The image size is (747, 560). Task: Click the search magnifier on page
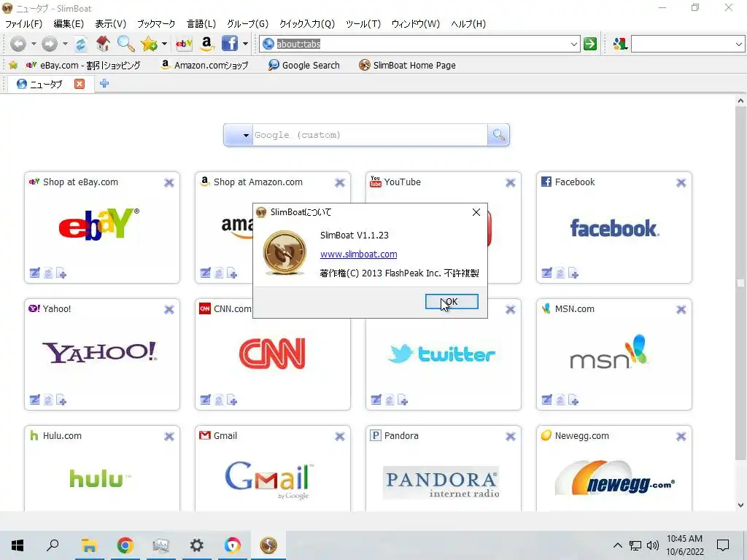pos(499,135)
